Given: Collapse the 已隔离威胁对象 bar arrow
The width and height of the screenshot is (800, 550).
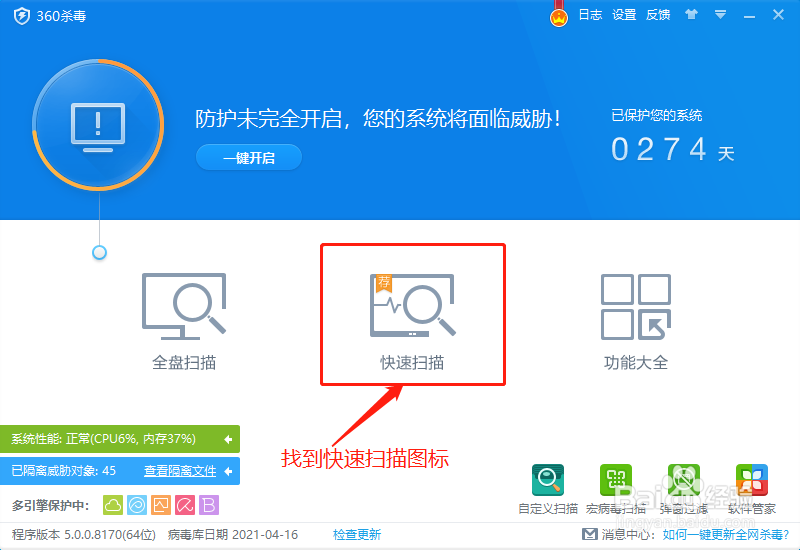Looking at the screenshot, I should coord(228,471).
